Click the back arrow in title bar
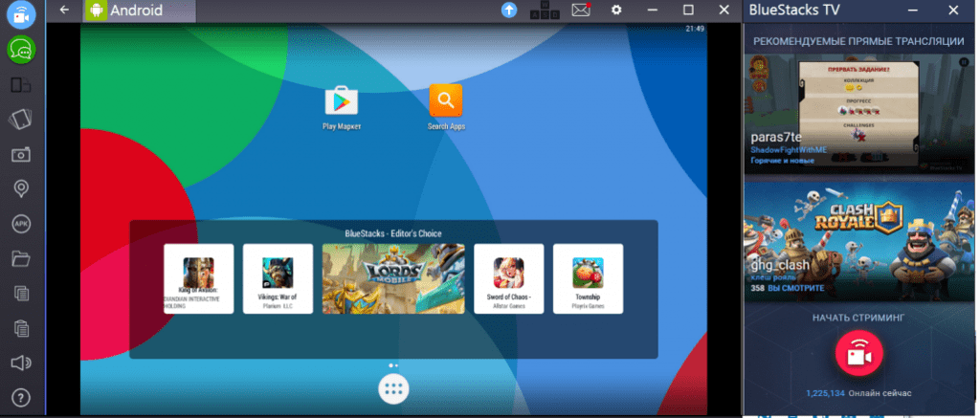Image resolution: width=980 pixels, height=418 pixels. click(x=64, y=10)
